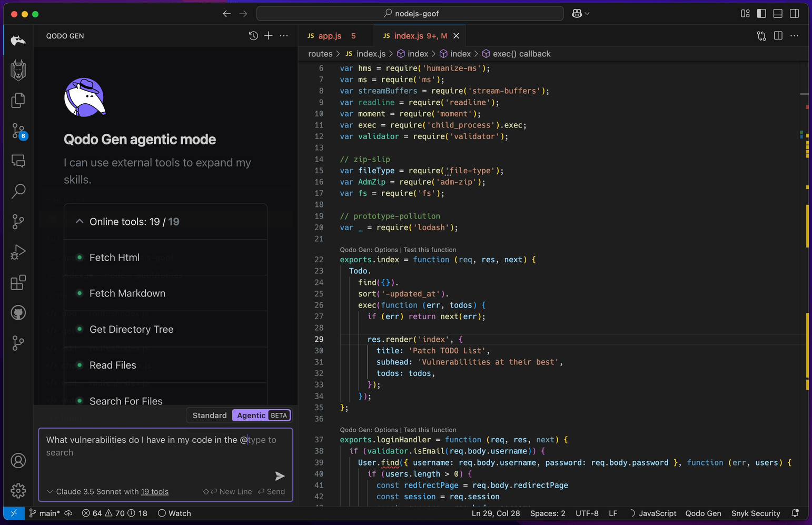Go back with the navigation arrow
The height and width of the screenshot is (525, 812).
click(226, 14)
